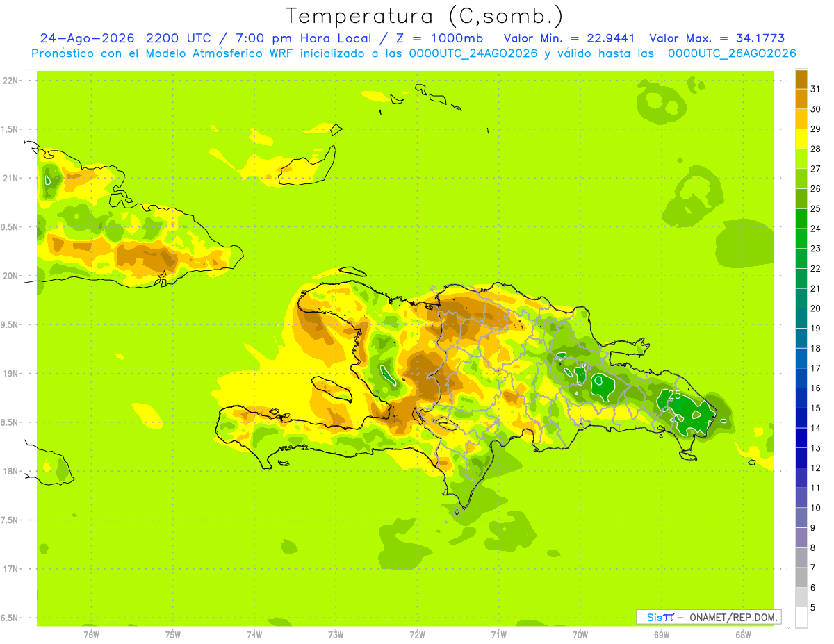834x644 pixels.
Task: Click the Valor Max. = 34.1773 text
Action: coord(717,38)
